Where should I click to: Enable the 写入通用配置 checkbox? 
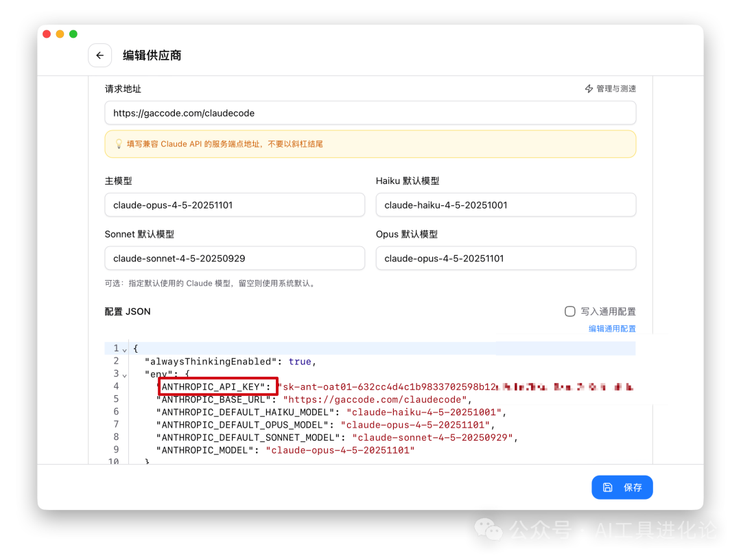(x=570, y=311)
